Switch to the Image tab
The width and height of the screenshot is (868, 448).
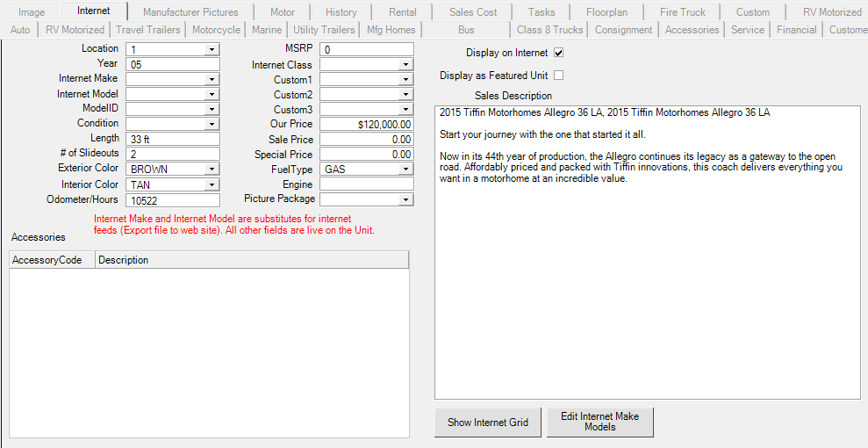click(x=32, y=12)
